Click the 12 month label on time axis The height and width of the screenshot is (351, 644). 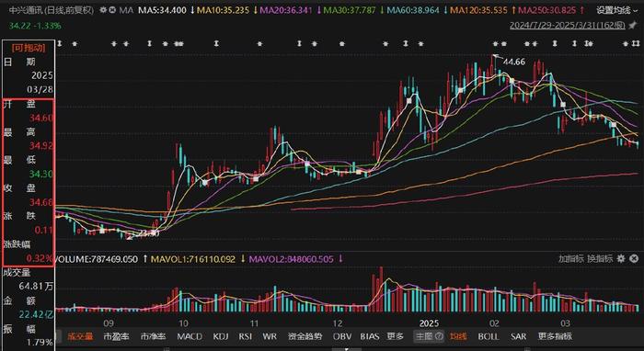(x=338, y=323)
